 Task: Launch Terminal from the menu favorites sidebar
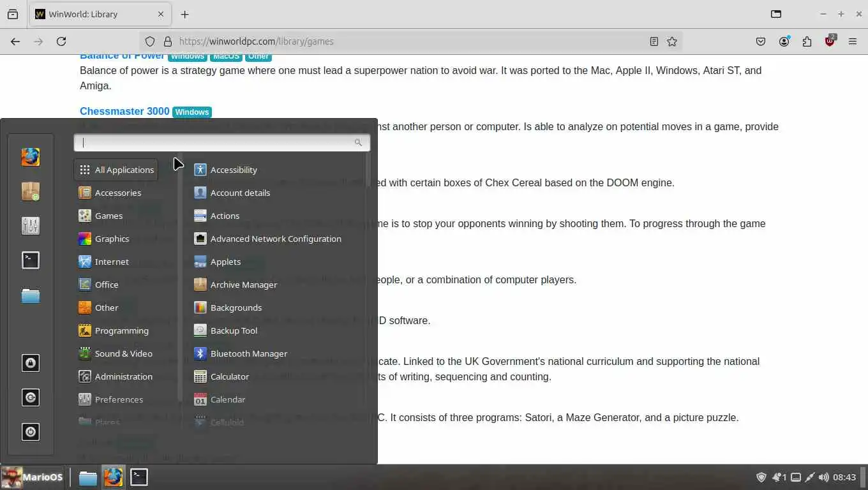31,260
